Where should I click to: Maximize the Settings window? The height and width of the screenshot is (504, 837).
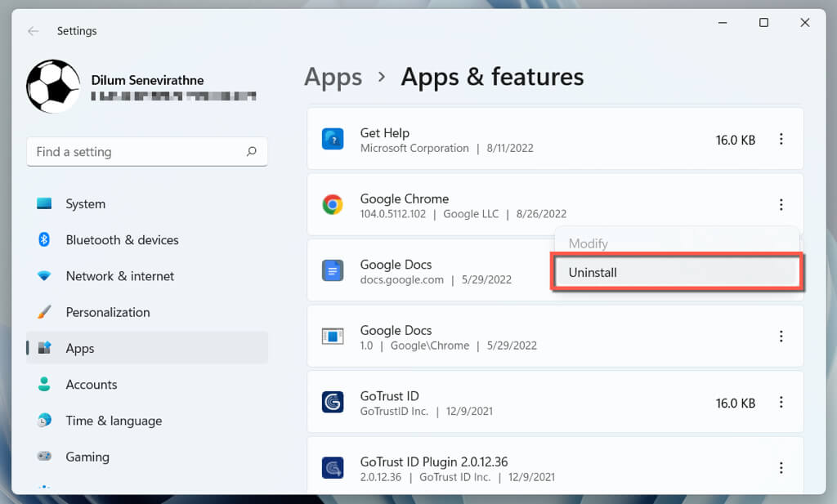764,22
